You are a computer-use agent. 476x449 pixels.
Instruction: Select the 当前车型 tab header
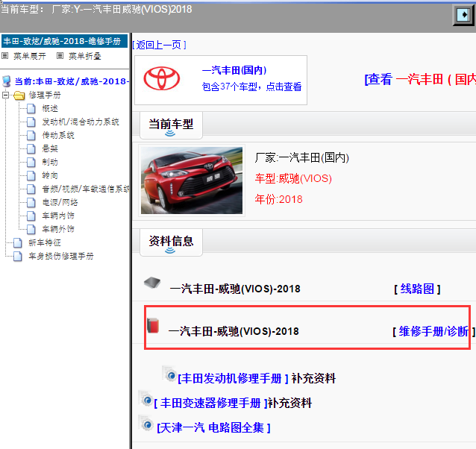click(171, 125)
